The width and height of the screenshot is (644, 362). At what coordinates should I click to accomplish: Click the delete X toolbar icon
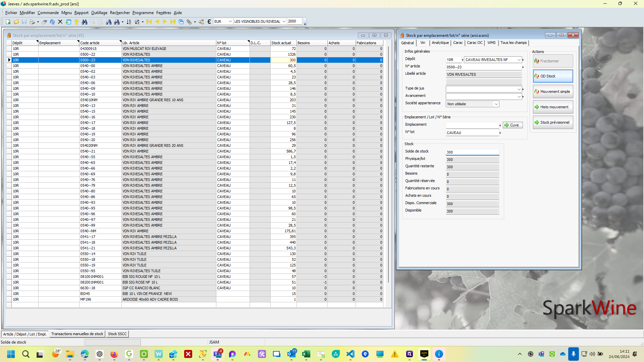[x=60, y=22]
